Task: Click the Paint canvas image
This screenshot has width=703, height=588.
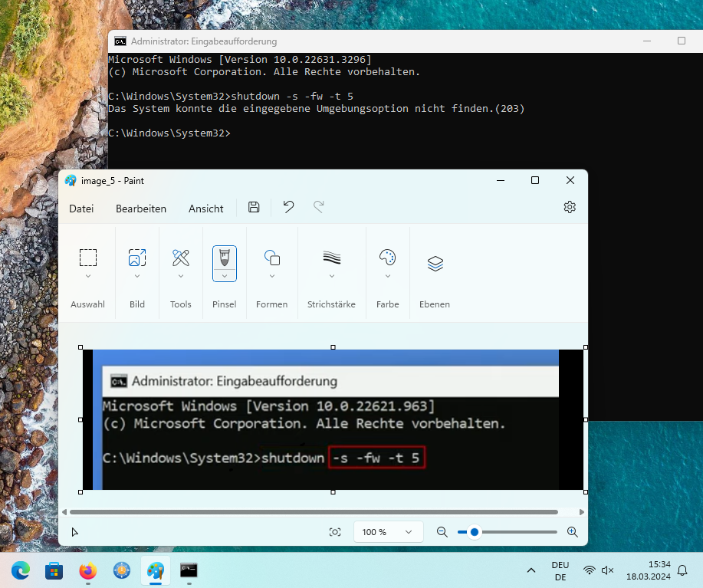Action: [x=333, y=419]
